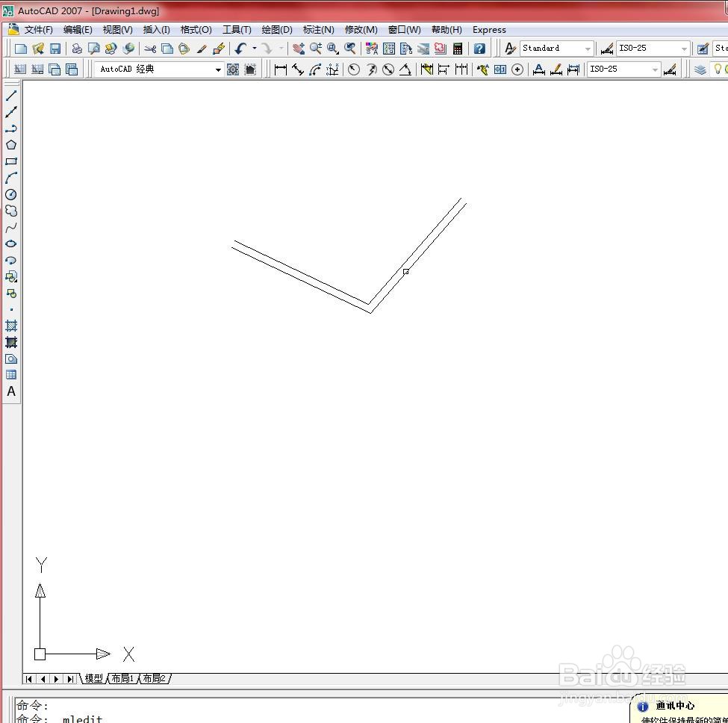The width and height of the screenshot is (728, 723).
Task: Click the QuickCalc calculator icon
Action: pyautogui.click(x=457, y=49)
